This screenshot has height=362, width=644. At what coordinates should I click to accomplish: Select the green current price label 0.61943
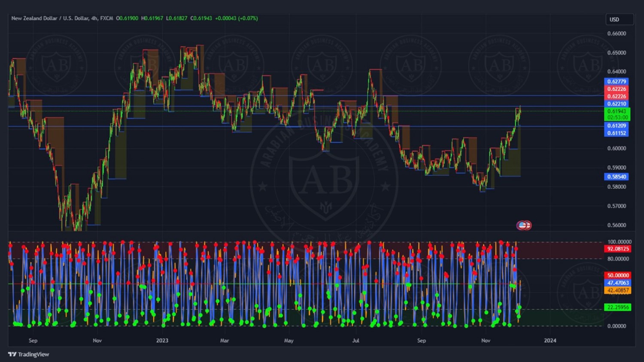click(617, 112)
